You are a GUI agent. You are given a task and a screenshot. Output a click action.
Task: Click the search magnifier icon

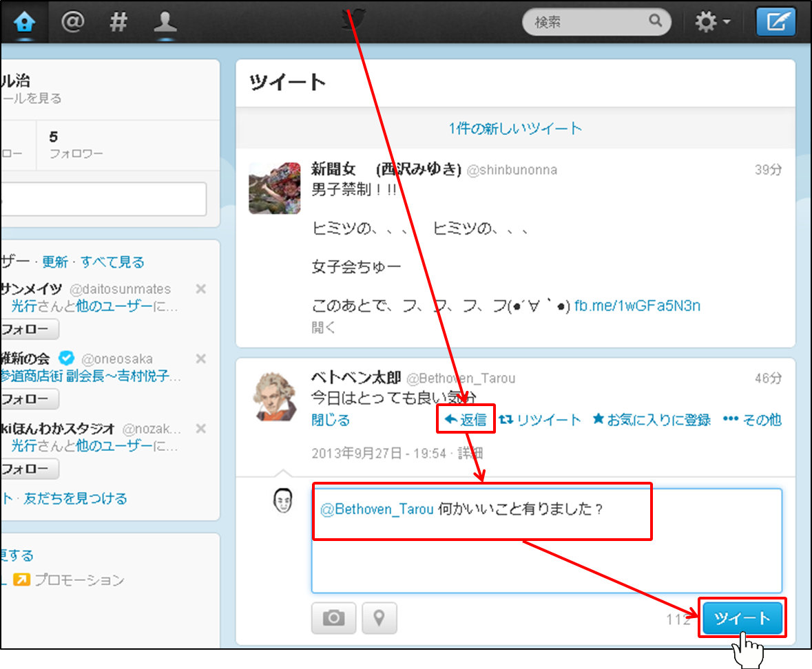pyautogui.click(x=656, y=21)
